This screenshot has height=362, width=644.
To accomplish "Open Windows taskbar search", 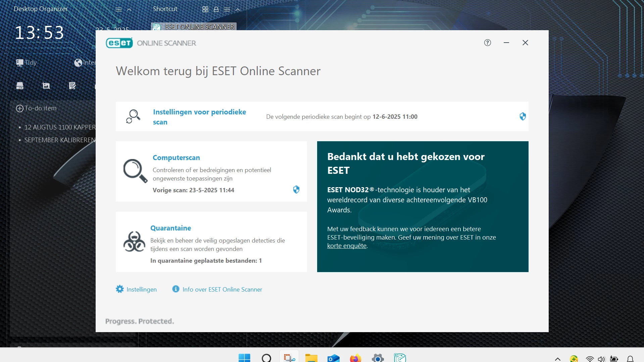I will tap(266, 358).
